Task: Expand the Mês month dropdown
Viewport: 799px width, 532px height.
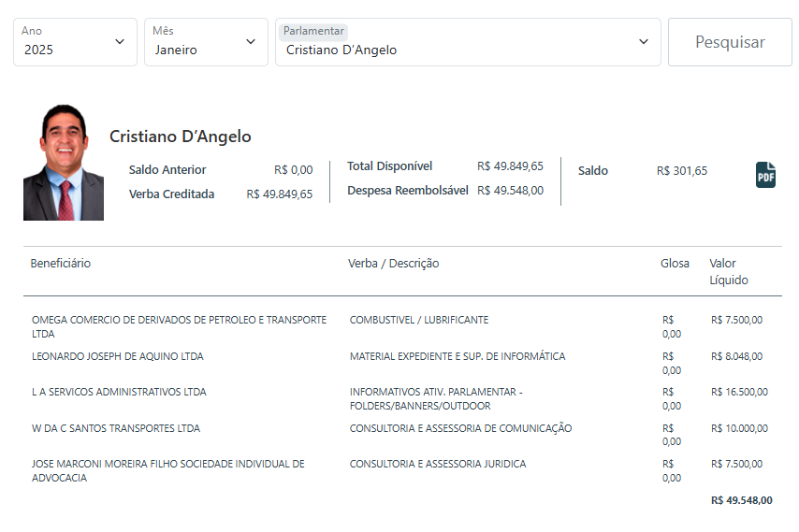Action: [x=205, y=42]
